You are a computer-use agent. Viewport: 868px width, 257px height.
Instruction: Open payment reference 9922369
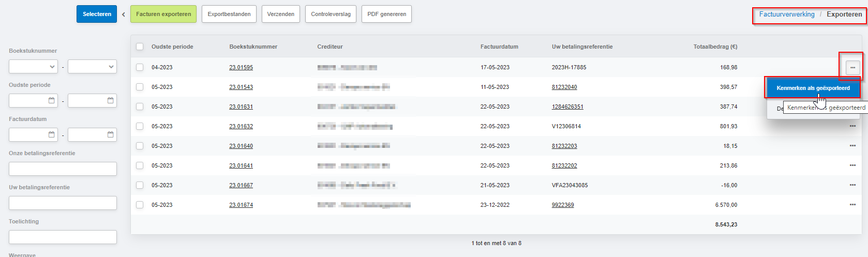coord(563,205)
